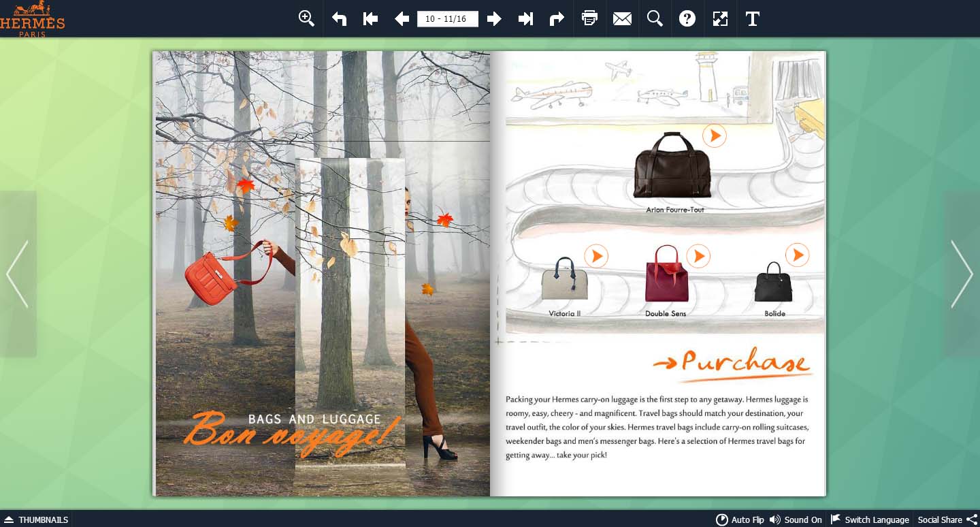980x527 pixels.
Task: Click the 'Bon voyage!' script text
Action: [294, 432]
